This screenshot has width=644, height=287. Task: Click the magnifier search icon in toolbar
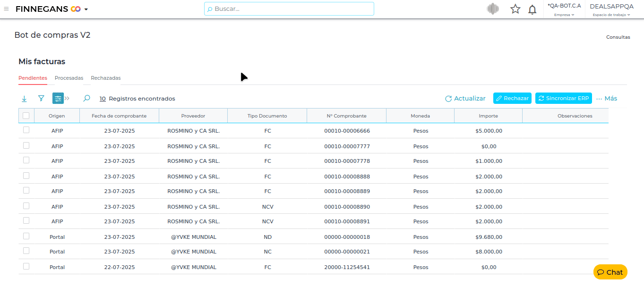click(x=86, y=98)
